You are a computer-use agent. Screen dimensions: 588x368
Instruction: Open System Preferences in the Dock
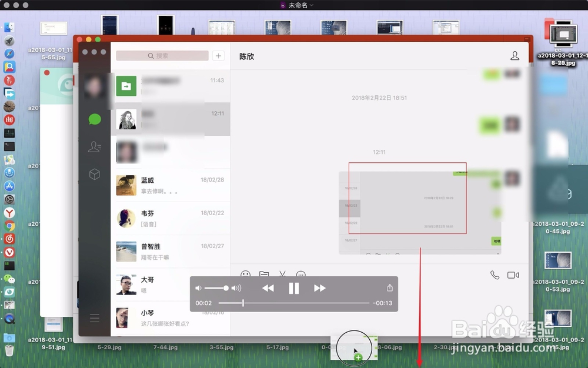point(9,199)
